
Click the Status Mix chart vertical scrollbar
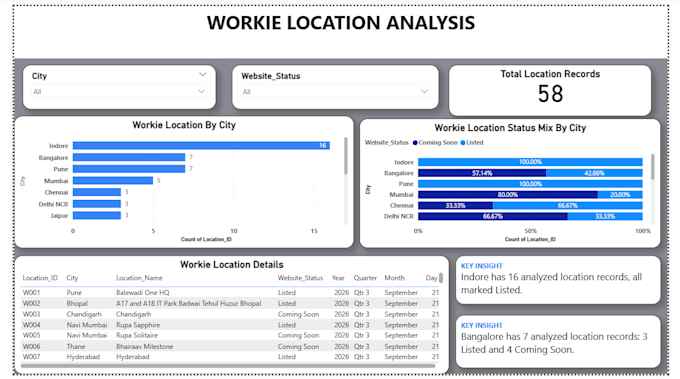(653, 167)
